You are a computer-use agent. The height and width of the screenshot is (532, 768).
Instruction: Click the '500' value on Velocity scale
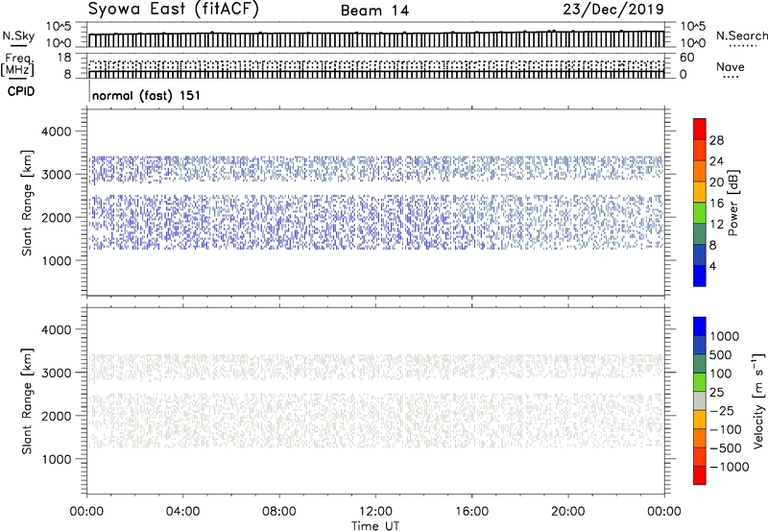(x=721, y=355)
